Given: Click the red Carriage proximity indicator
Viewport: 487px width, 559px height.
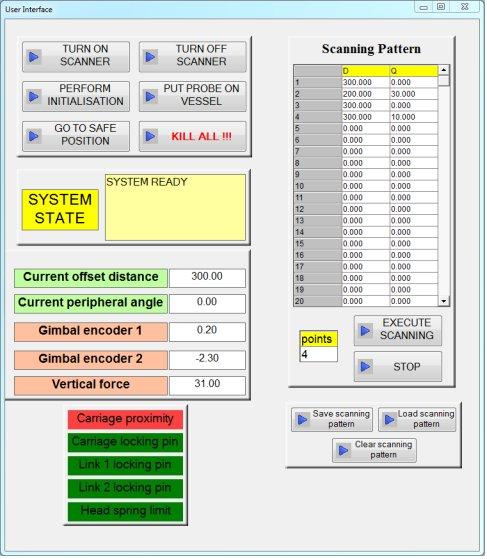Looking at the screenshot, I should 125,419.
